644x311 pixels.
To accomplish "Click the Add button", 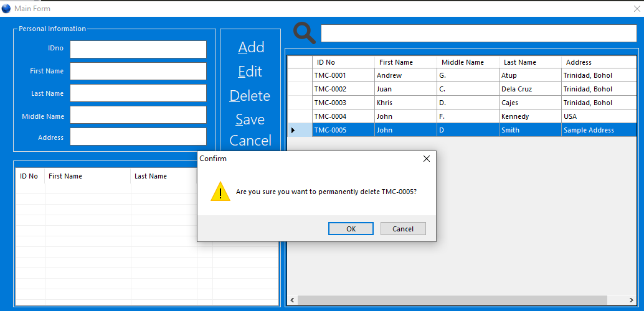I will point(251,47).
